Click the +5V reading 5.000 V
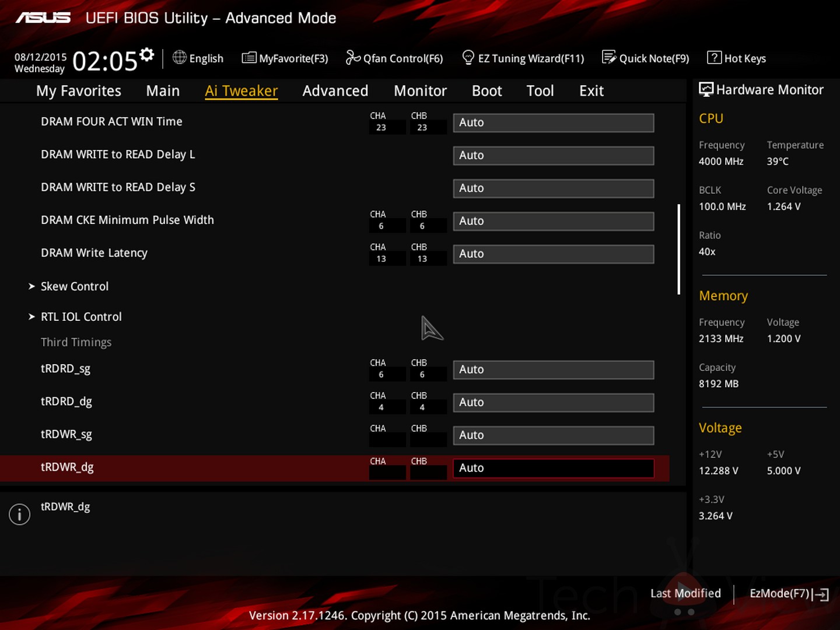 tap(783, 471)
